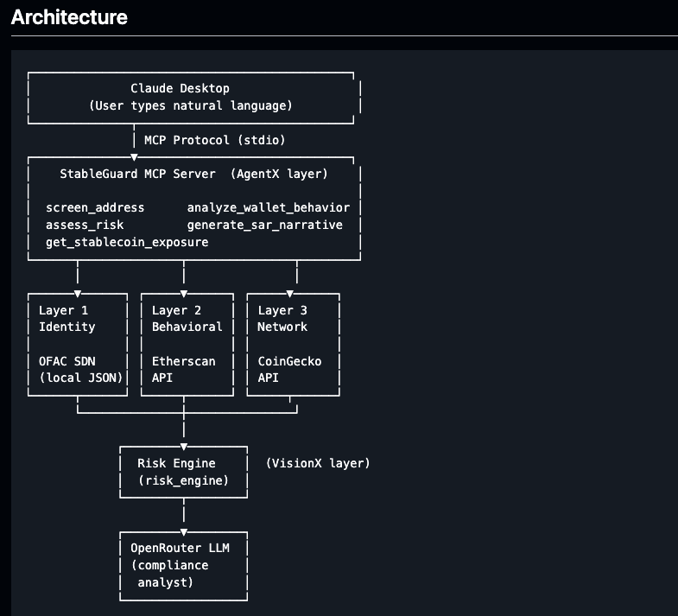This screenshot has width=678, height=616.
Task: Click the 'Layer 2' label
Action: tap(176, 310)
